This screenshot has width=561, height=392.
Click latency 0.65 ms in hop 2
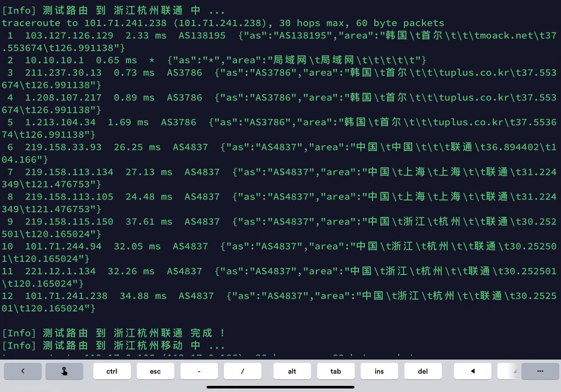116,61
